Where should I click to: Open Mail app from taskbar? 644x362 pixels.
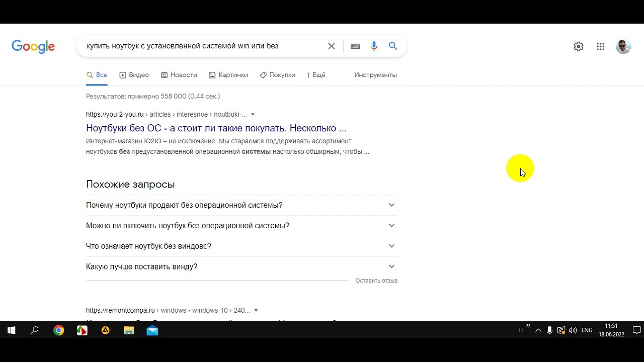click(152, 330)
